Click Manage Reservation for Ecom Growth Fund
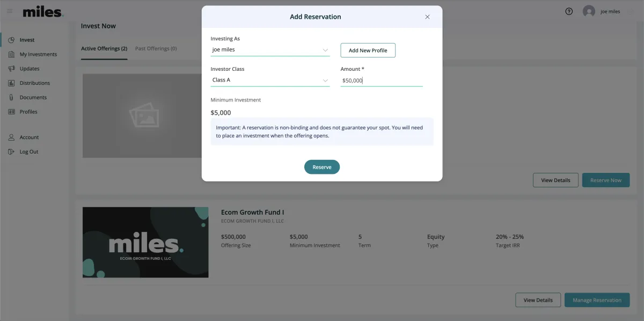The height and width of the screenshot is (321, 644). (x=597, y=300)
